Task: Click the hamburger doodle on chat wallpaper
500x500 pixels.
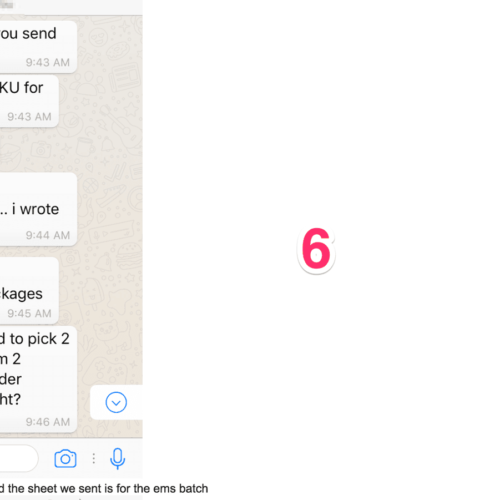Action: tap(128, 256)
